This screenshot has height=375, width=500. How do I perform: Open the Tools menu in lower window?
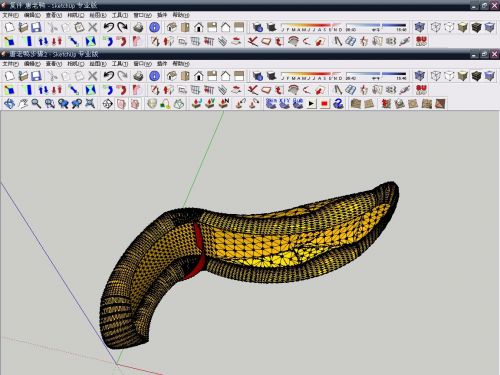(x=120, y=64)
